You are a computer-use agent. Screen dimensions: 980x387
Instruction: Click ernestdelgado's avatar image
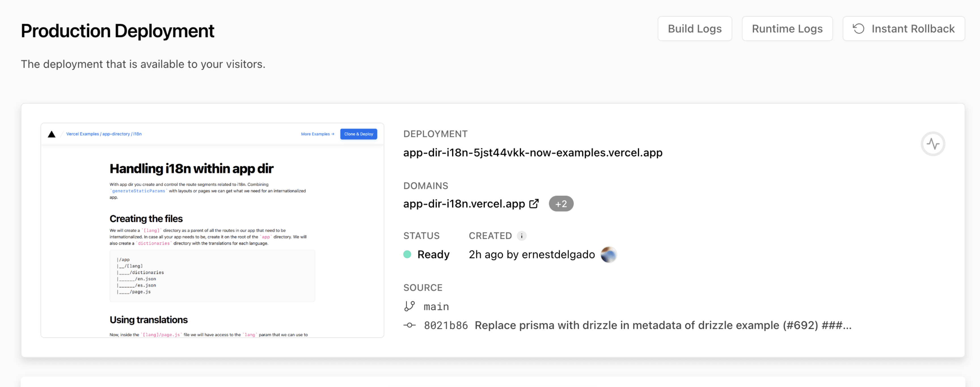tap(608, 254)
